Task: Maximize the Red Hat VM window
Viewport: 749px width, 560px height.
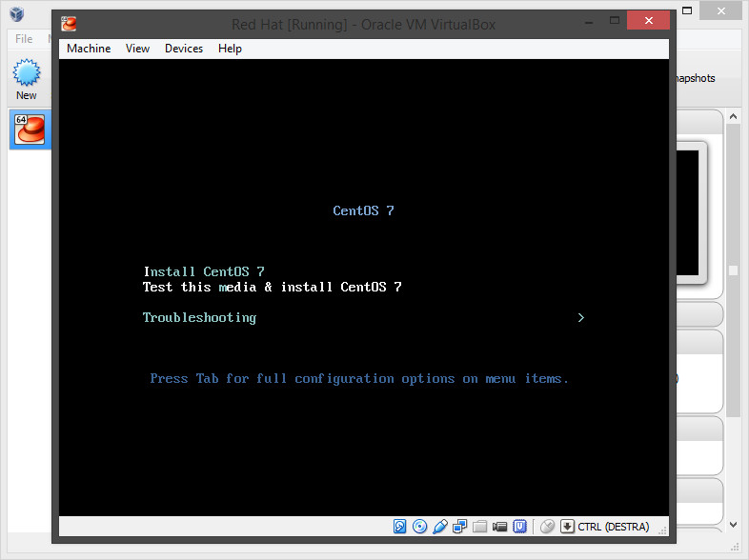Action: (615, 21)
